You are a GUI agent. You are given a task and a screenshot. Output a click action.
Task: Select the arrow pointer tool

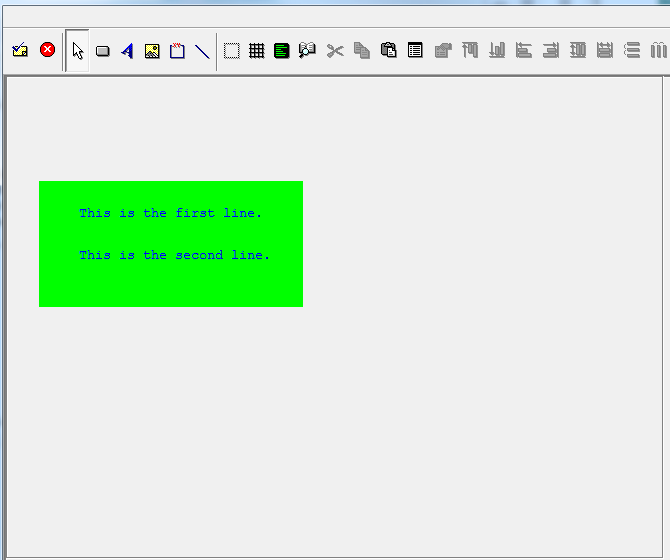point(78,51)
